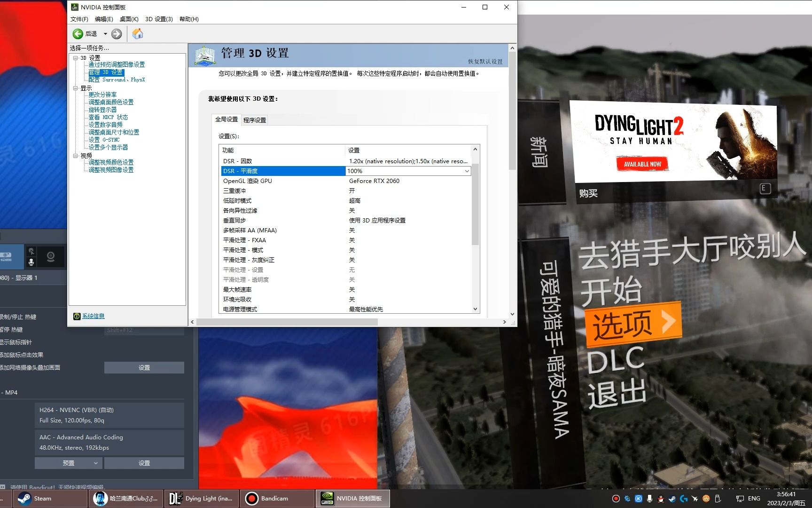Open 3D 设置(3) menu
This screenshot has height=508, width=812.
pos(159,19)
